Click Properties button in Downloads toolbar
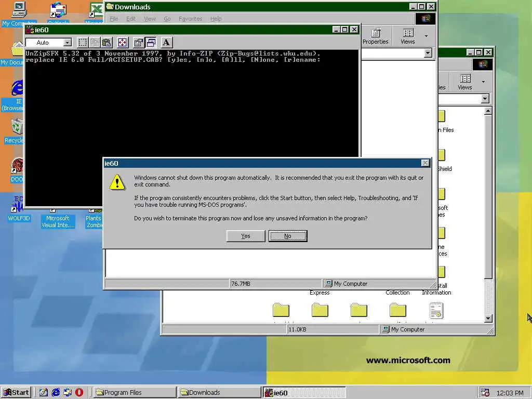Image resolution: width=532 pixels, height=399 pixels. click(375, 36)
